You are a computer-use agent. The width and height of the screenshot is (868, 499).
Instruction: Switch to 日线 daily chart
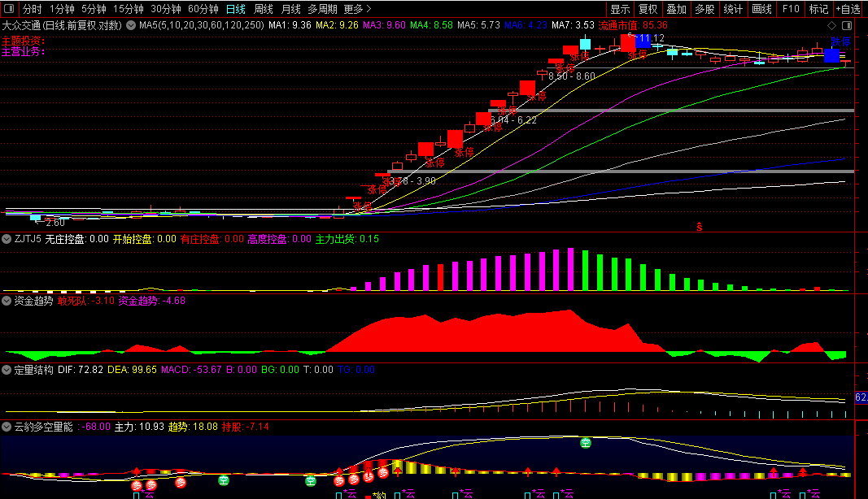[x=236, y=9]
